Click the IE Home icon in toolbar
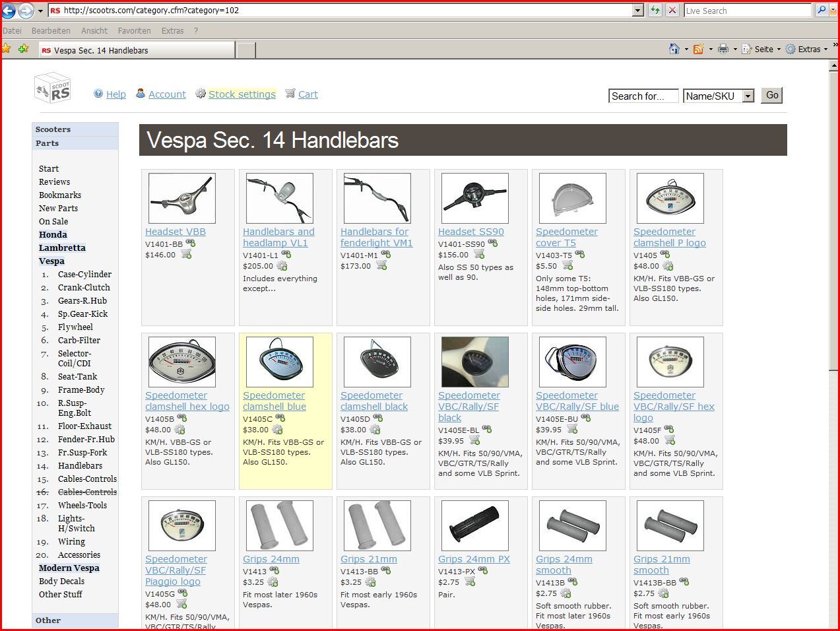Image resolution: width=840 pixels, height=631 pixels. pos(674,50)
